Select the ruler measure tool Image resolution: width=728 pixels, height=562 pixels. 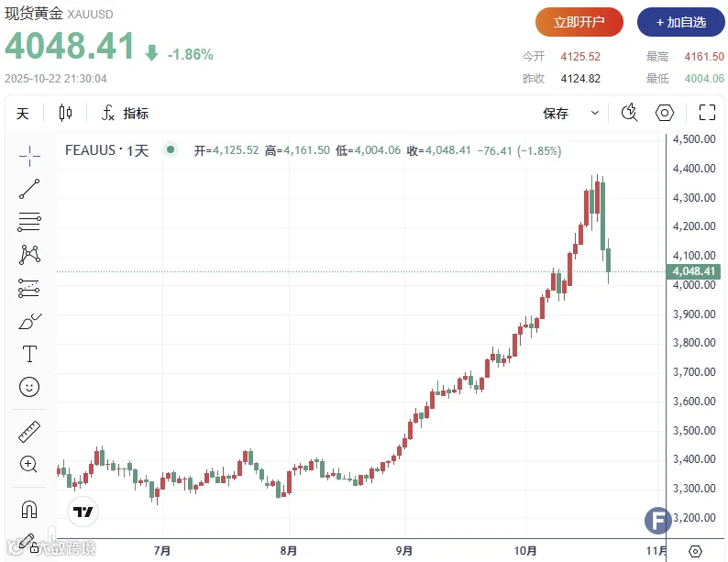[x=29, y=431]
